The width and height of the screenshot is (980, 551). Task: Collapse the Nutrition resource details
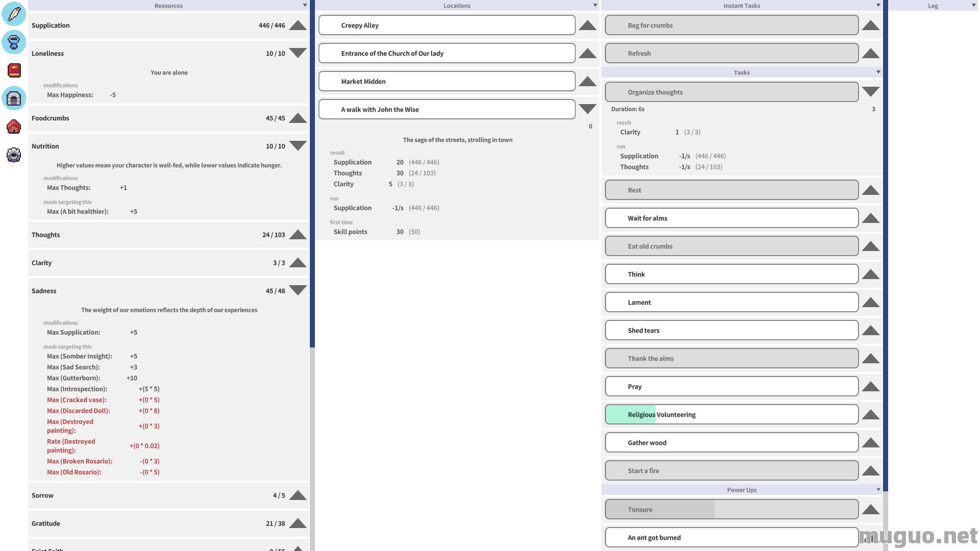click(298, 146)
